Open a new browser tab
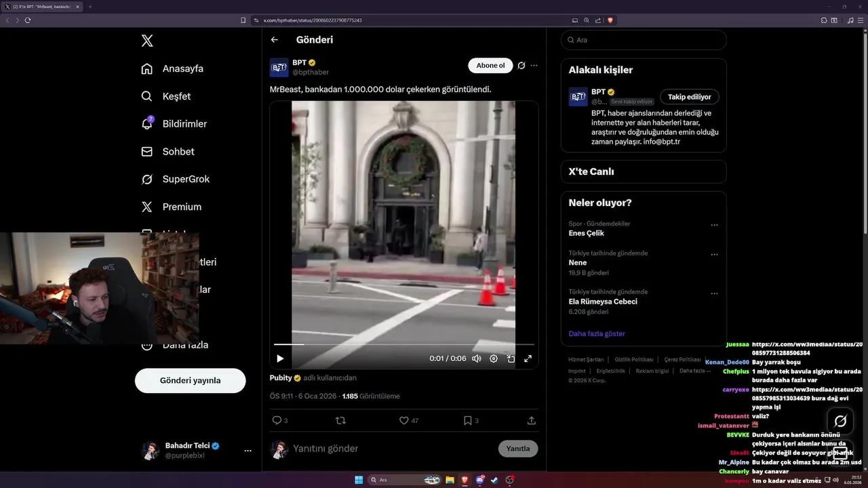 90,7
